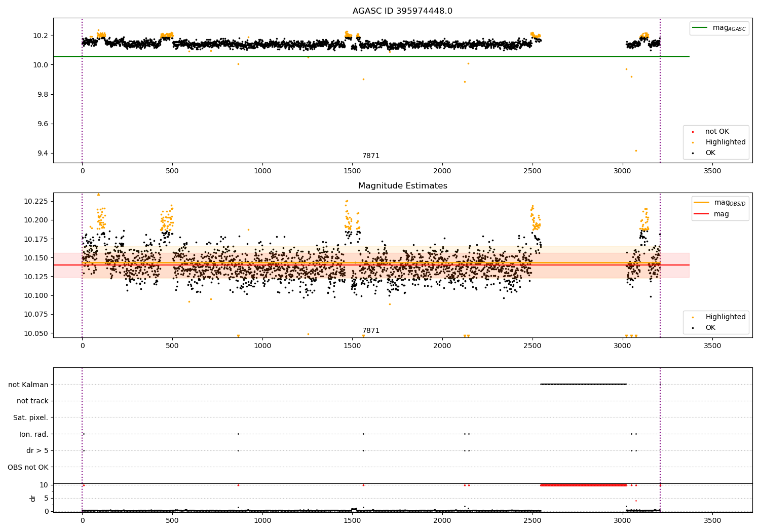The width and height of the screenshot is (760, 532).
Task: Select 'Highlighted' legend entry in Magnitude Estimates plot
Action: [x=726, y=317]
